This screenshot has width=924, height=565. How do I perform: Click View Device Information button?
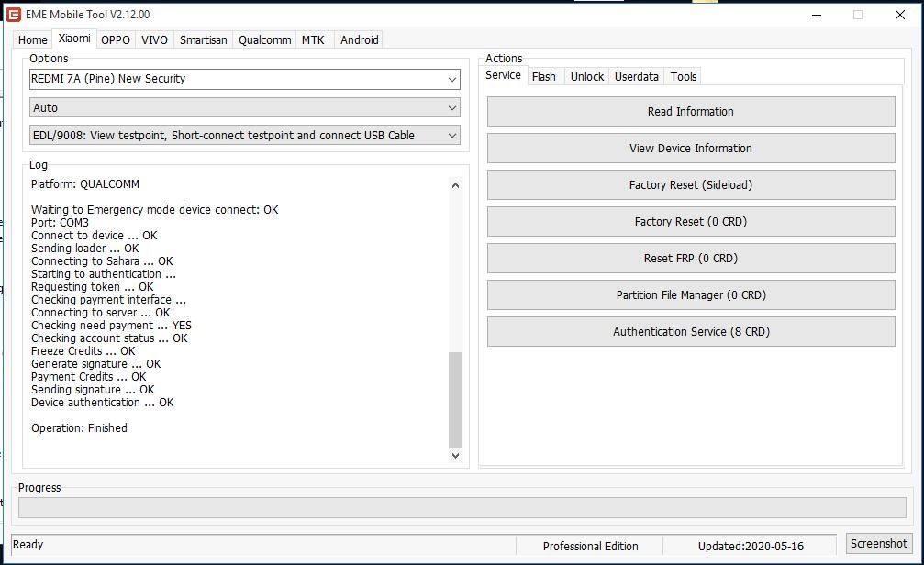click(691, 148)
